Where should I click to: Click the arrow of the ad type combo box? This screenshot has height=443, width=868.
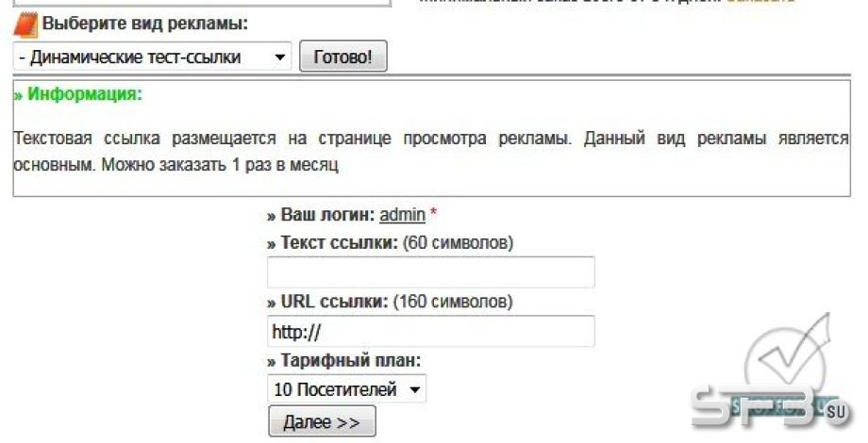pos(280,57)
